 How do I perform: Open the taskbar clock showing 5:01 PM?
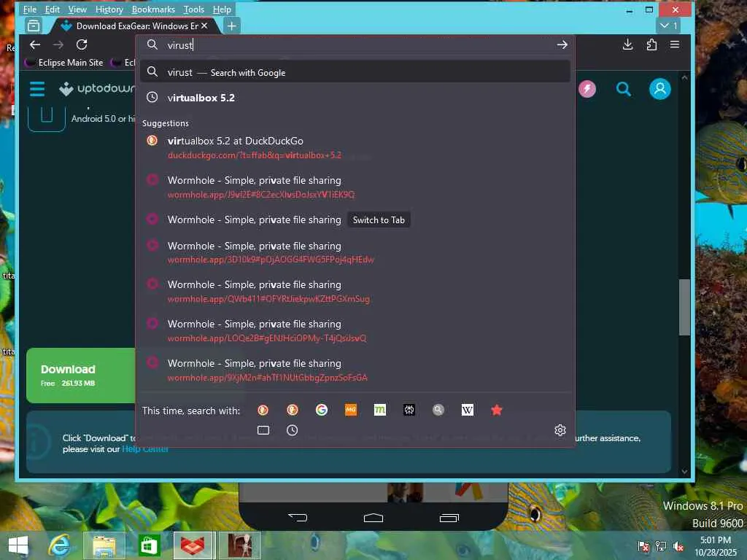point(716,546)
